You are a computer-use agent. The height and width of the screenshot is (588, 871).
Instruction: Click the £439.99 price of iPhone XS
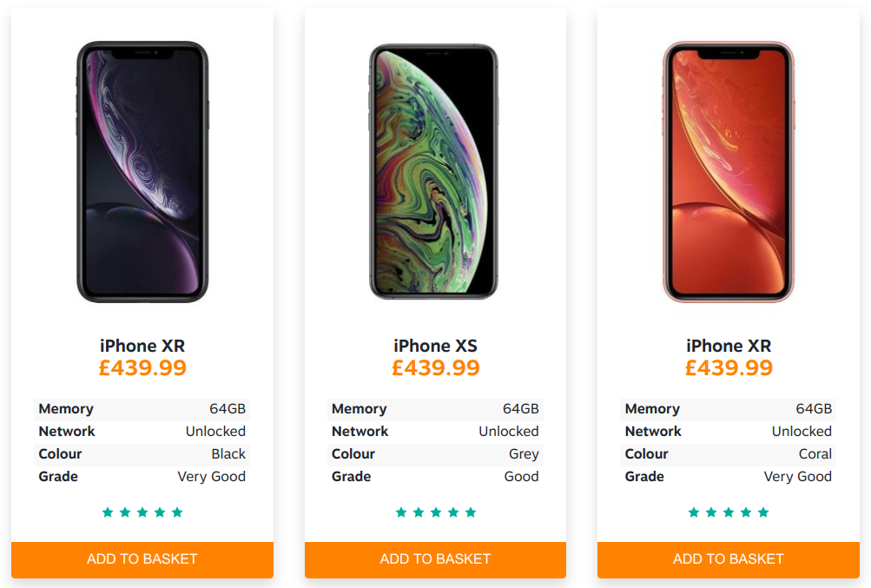coord(436,367)
